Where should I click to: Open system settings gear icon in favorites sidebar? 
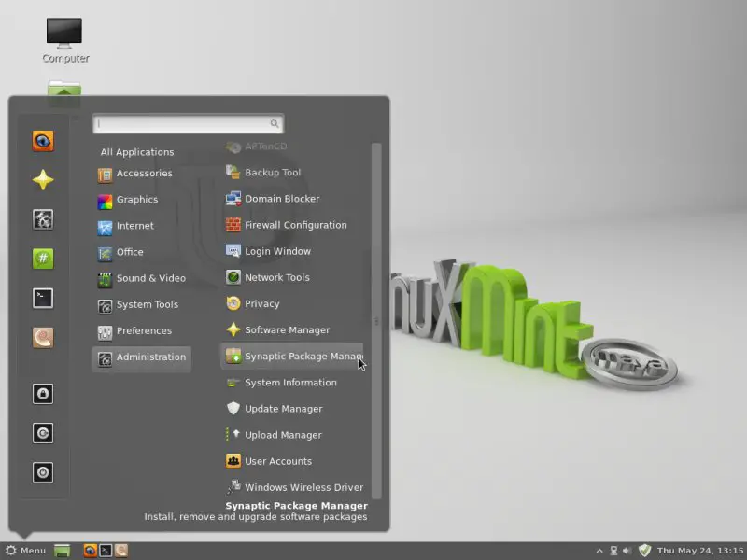[43, 219]
